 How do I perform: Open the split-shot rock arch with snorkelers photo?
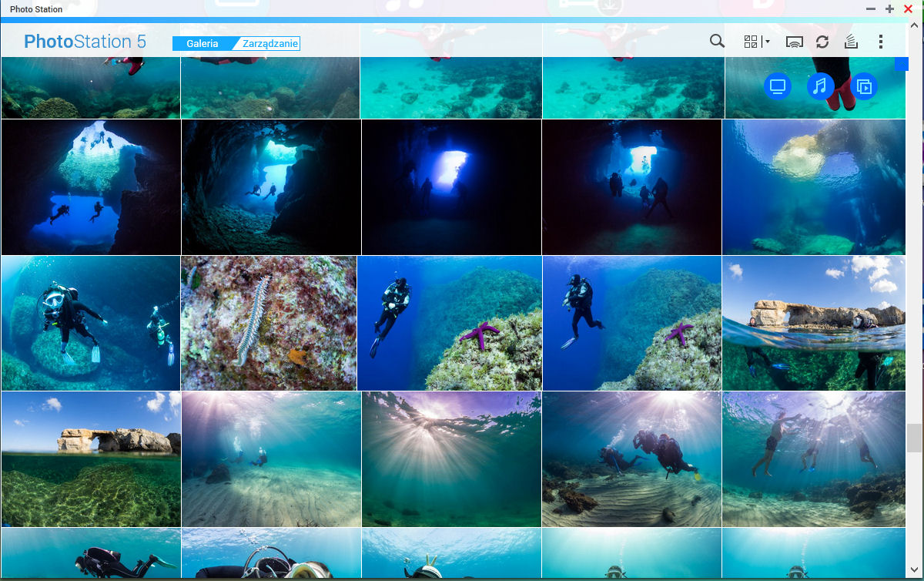814,323
